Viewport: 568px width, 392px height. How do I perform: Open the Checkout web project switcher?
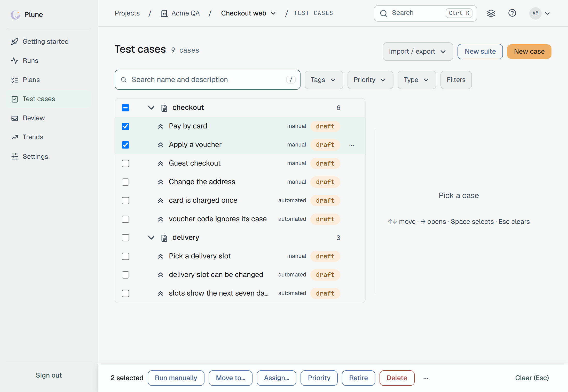coord(248,13)
